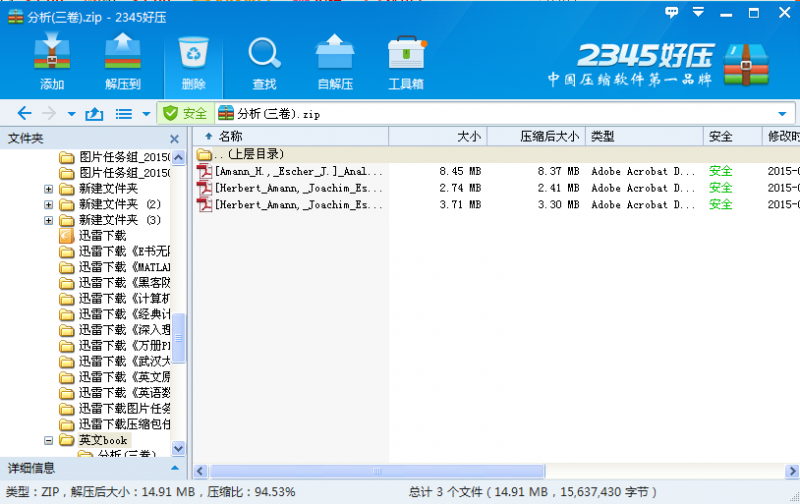Viewport: 800px width, 504px height.
Task: Expand the address bar dropdown arrow
Action: [x=782, y=114]
